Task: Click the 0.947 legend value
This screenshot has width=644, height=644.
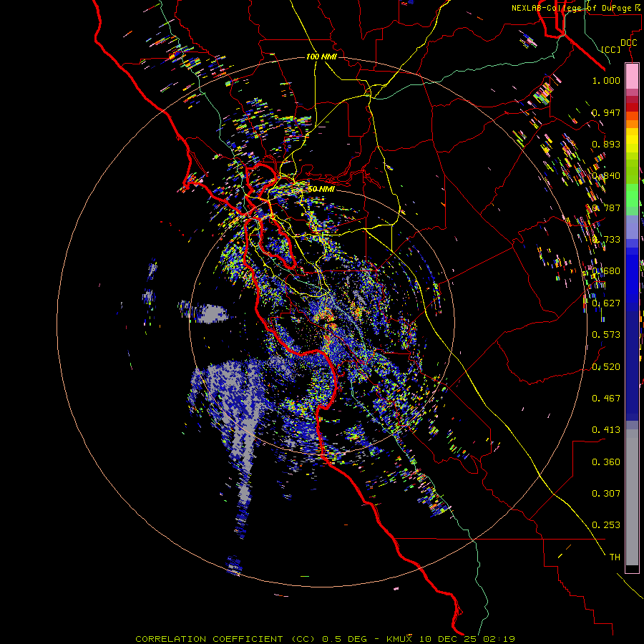Action: click(x=606, y=112)
